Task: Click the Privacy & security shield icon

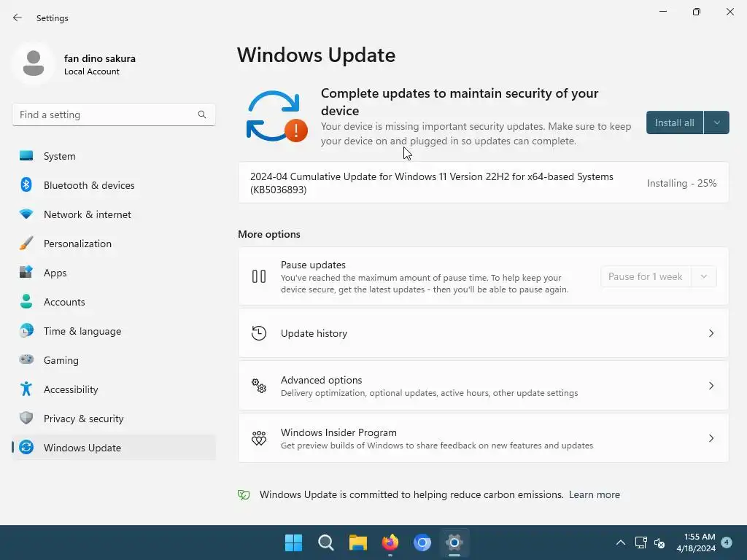Action: tap(26, 418)
